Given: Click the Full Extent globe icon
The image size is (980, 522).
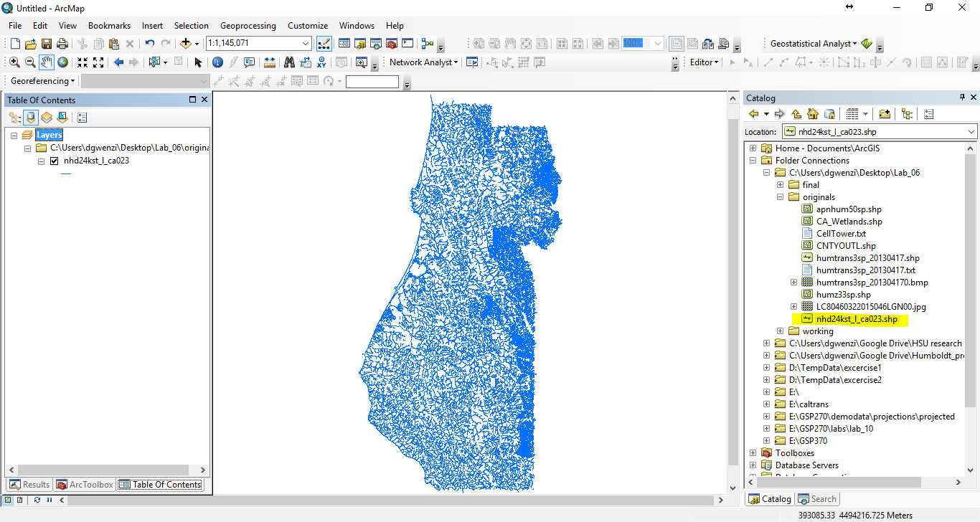Looking at the screenshot, I should coord(63,62).
